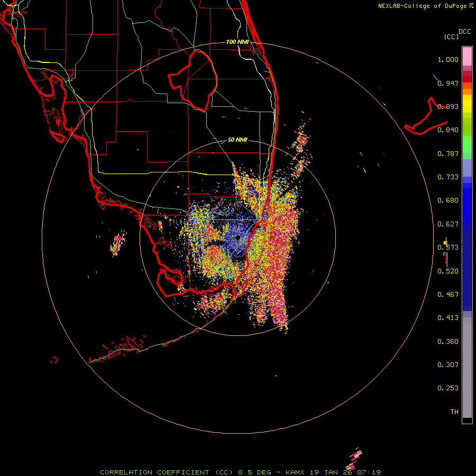Click the black radar site dot at the center of the rings

(x=238, y=237)
